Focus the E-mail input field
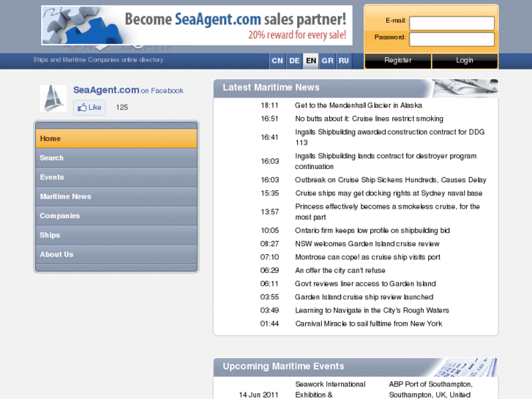532x399 pixels. pyautogui.click(x=452, y=23)
